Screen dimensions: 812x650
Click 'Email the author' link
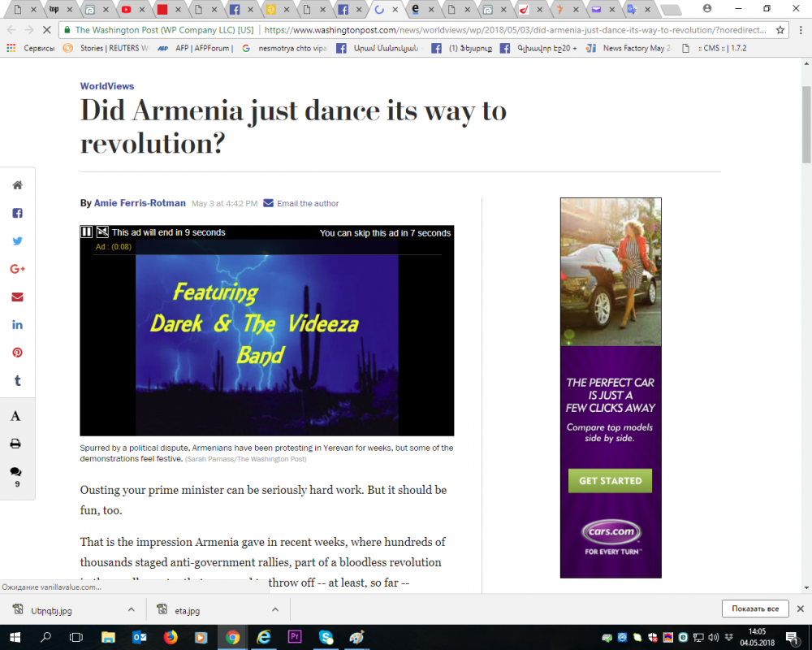click(x=308, y=203)
